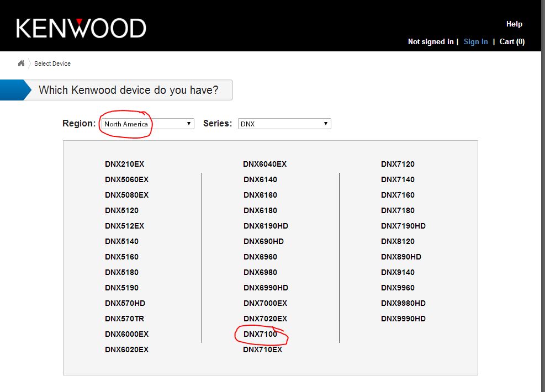Open the Cart (0) link

[512, 42]
